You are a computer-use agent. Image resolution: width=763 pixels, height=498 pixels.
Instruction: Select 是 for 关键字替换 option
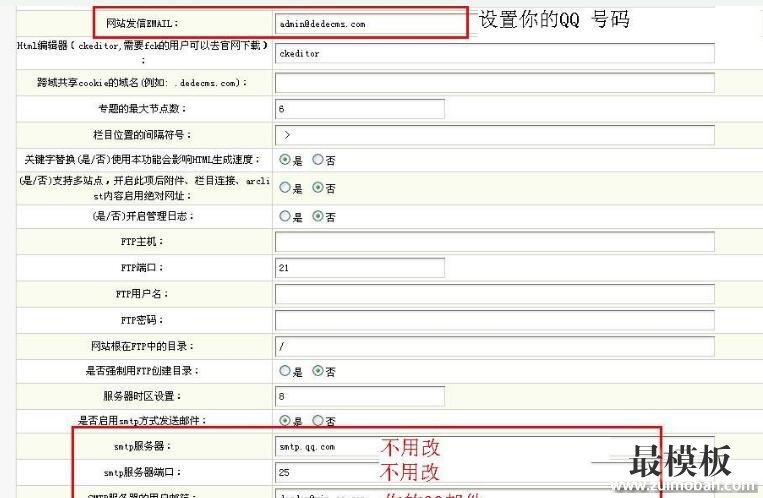[x=285, y=160]
